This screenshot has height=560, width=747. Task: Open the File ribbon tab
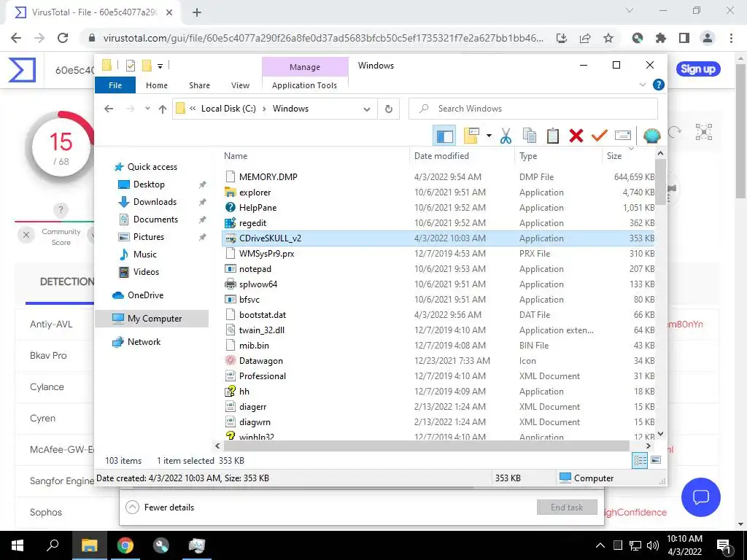coord(115,85)
